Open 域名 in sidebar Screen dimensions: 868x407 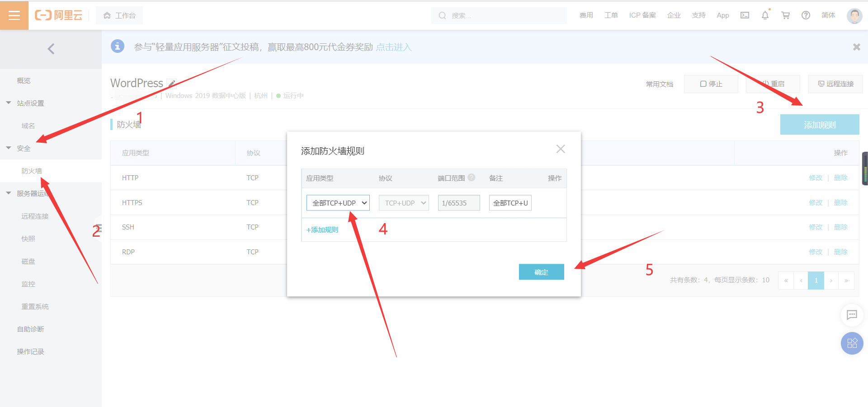[28, 126]
